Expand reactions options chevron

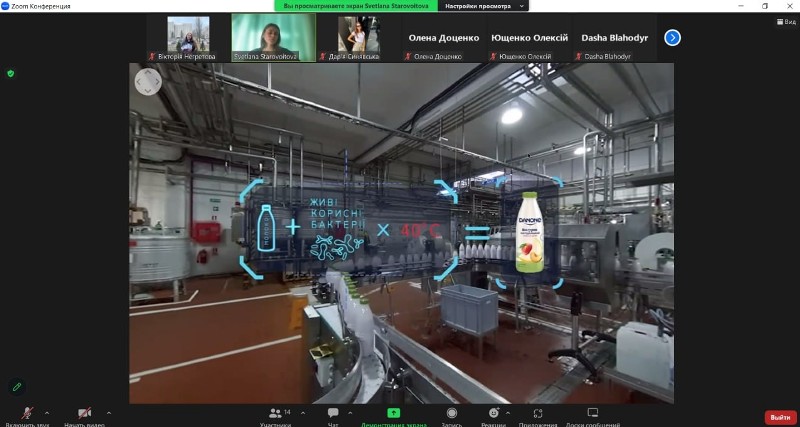pos(507,413)
